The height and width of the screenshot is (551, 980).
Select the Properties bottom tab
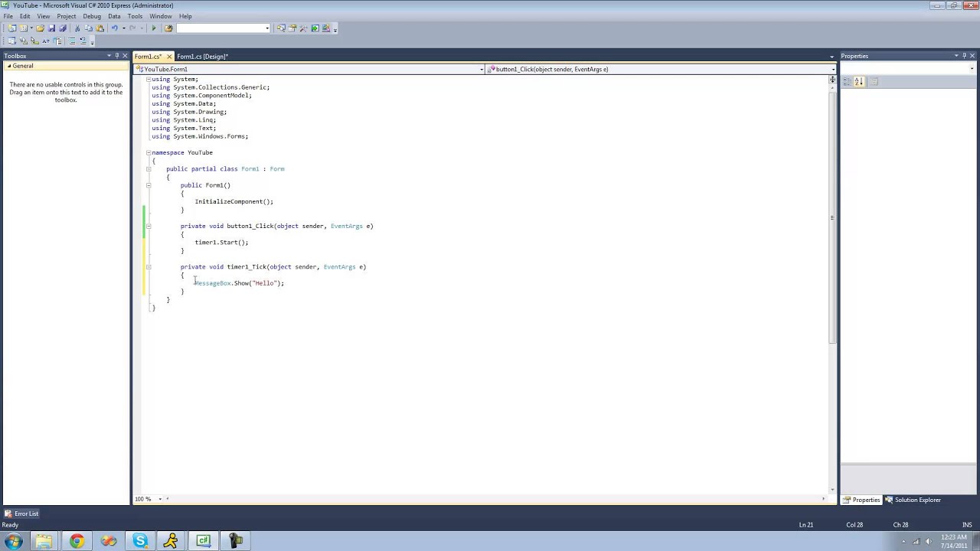(862, 500)
